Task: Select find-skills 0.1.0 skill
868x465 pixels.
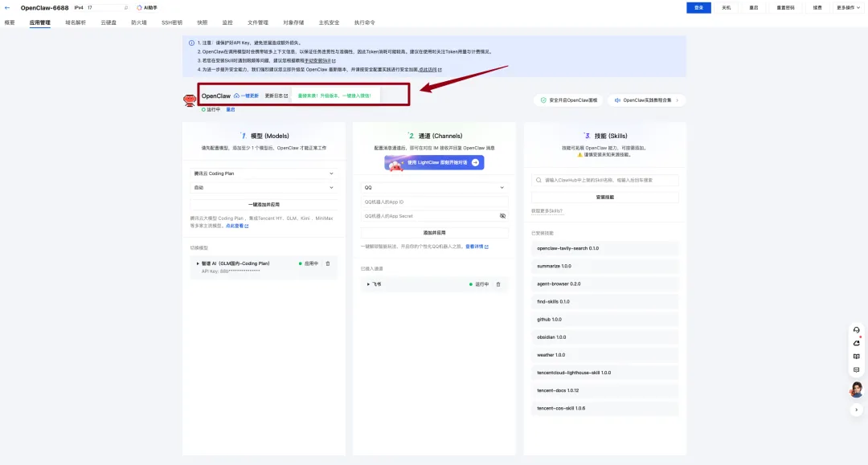Action: pos(605,301)
